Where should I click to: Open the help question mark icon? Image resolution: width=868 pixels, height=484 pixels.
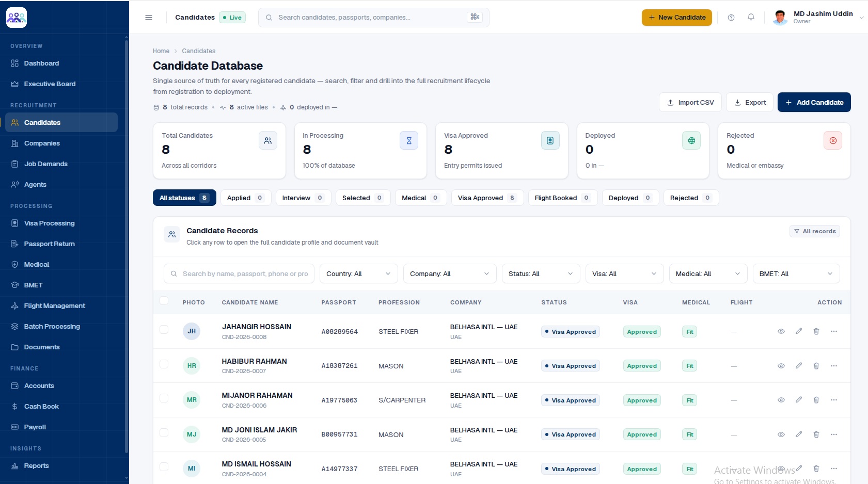(731, 18)
